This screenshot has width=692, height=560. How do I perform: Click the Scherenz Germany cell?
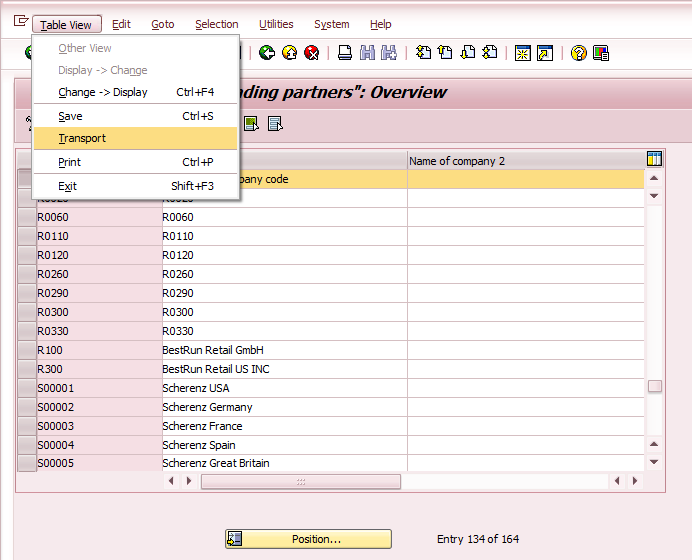tap(285, 407)
